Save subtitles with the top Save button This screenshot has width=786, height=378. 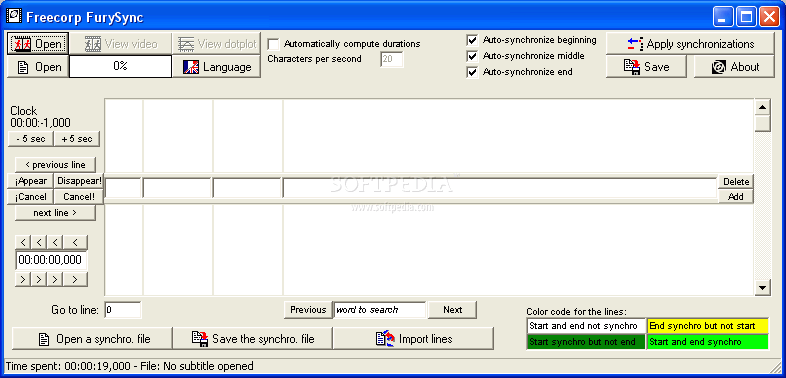646,67
